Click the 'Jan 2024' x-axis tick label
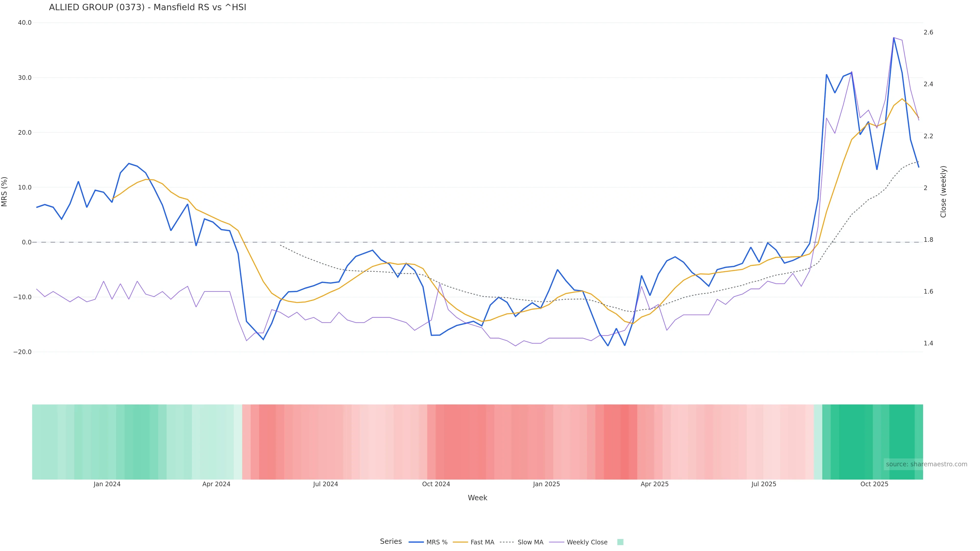Screen dimensions: 980x551 coord(107,484)
